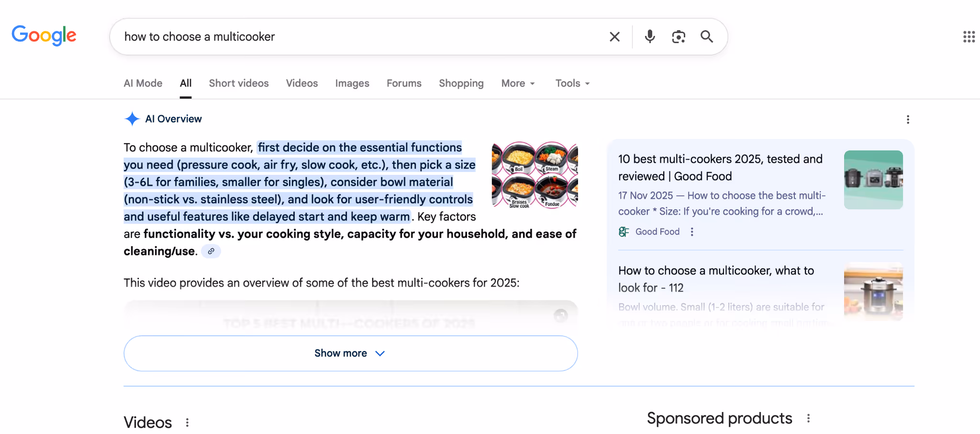Open the Google apps grid
This screenshot has height=434, width=980.
pos(969,36)
